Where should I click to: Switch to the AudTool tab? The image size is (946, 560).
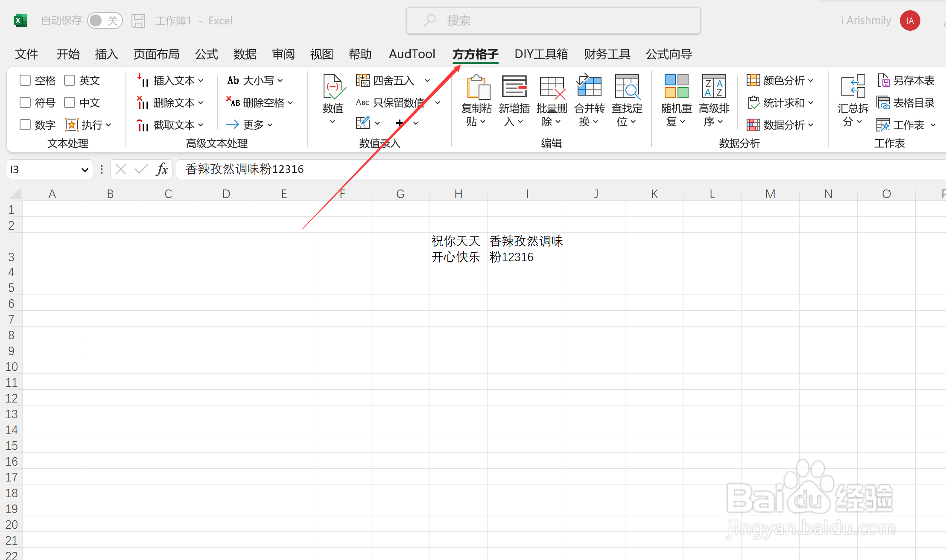tap(412, 54)
